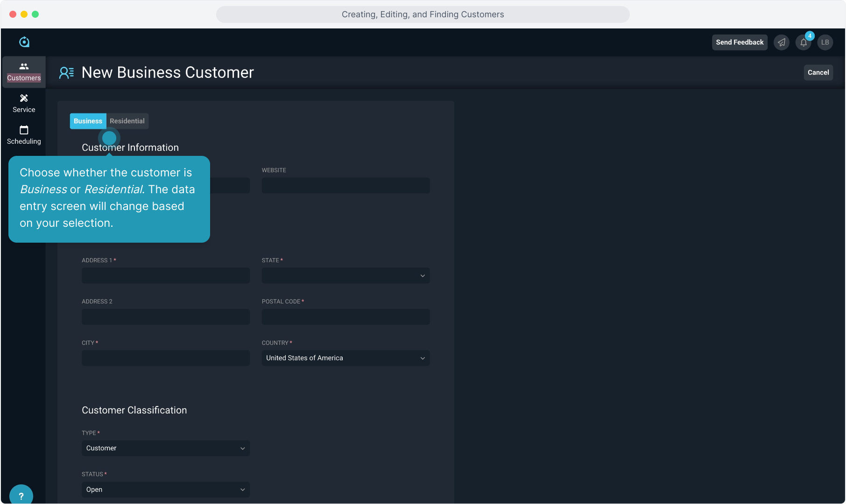This screenshot has width=846, height=504.
Task: Open the notifications bell
Action: pos(804,42)
